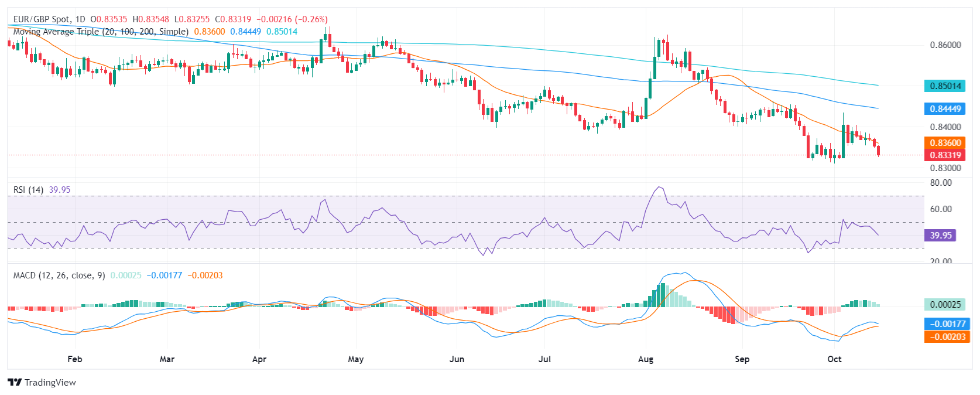
Task: Click the blue -0.00177 MACD line tag
Action: point(945,324)
